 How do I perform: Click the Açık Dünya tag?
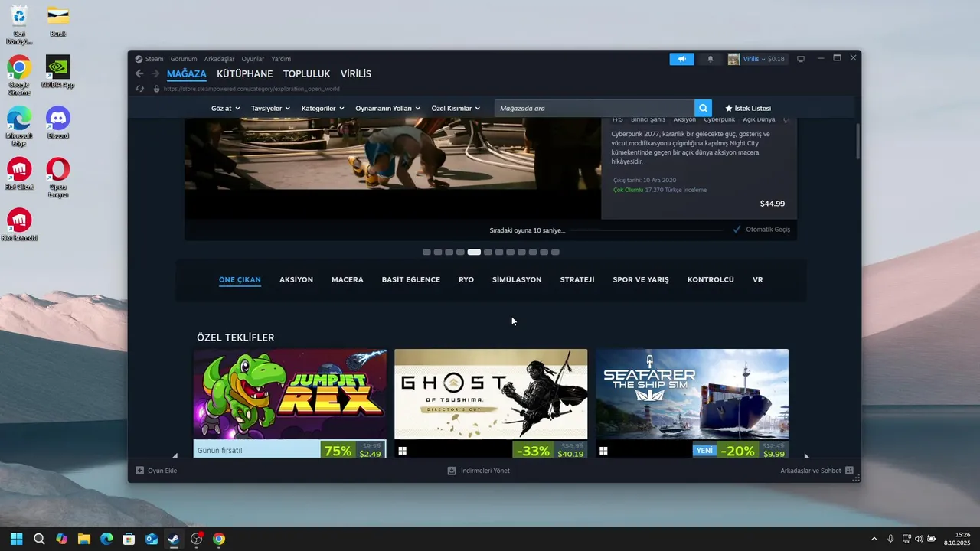pyautogui.click(x=759, y=120)
